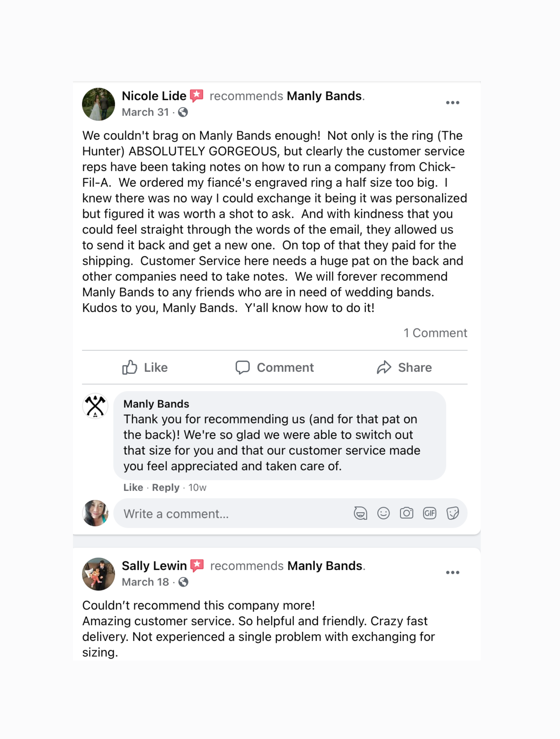Attach a photo with the camera icon

click(x=406, y=513)
